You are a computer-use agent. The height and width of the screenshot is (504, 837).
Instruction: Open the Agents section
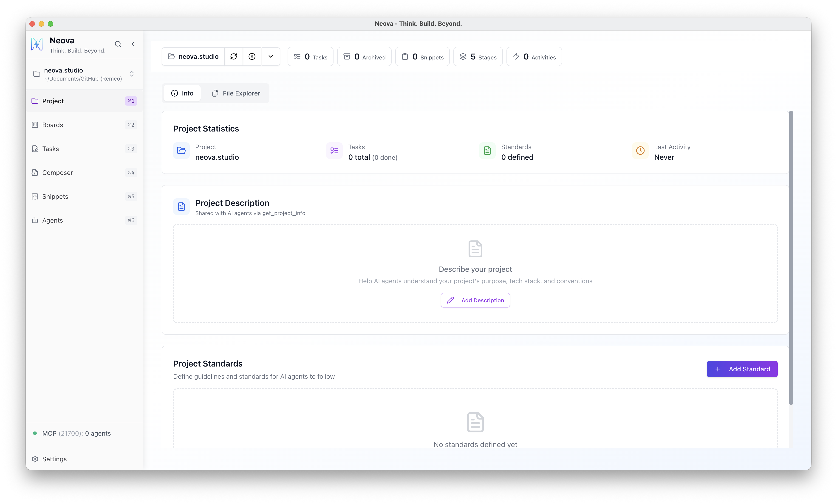(52, 220)
